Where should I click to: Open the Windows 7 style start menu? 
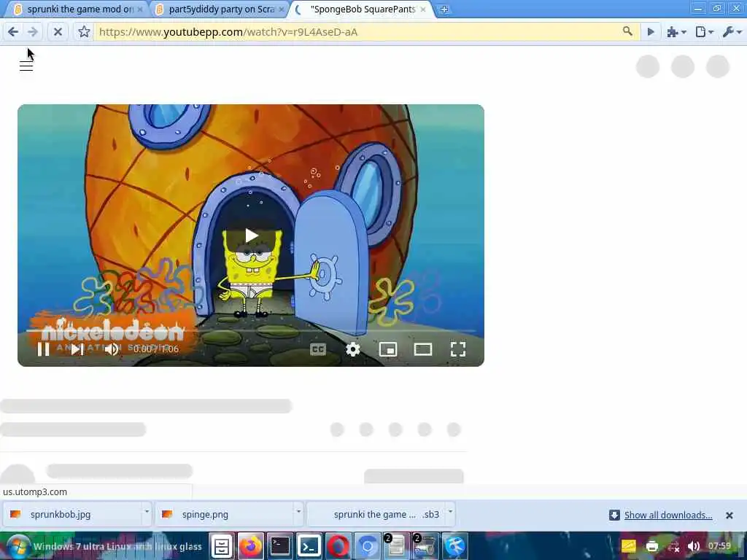18,546
